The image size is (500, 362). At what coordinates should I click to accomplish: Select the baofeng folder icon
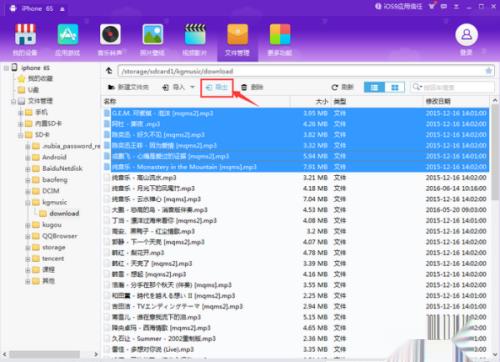click(x=36, y=180)
